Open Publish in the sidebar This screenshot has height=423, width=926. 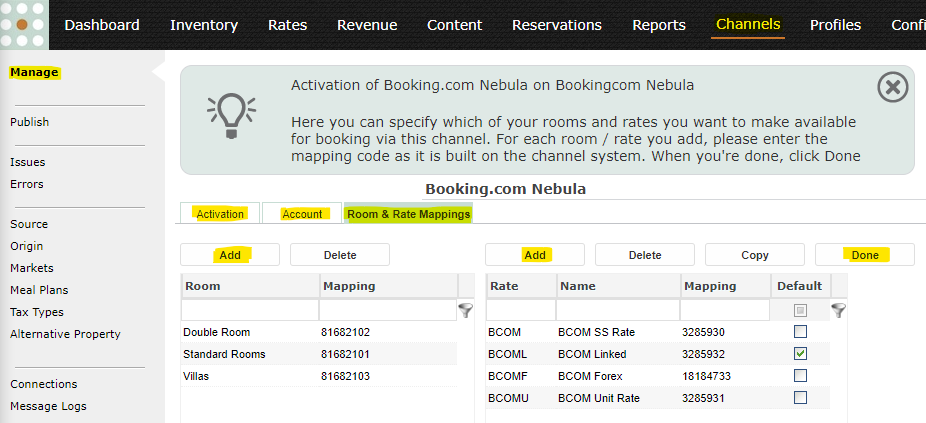tap(30, 122)
